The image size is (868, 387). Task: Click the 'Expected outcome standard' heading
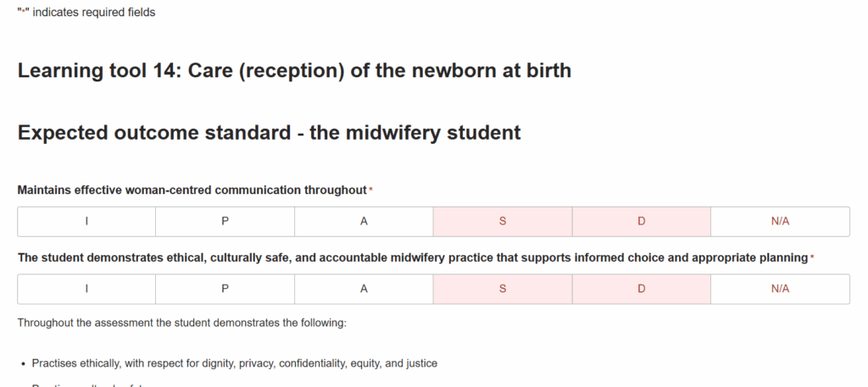coord(269,133)
